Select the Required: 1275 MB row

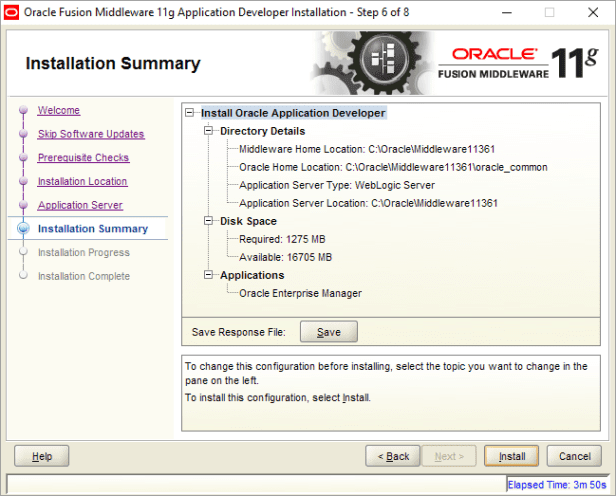pyautogui.click(x=282, y=239)
